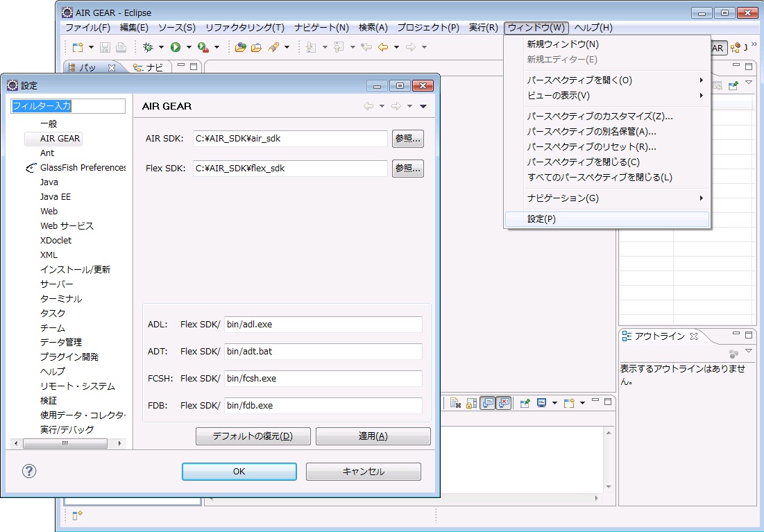Click the FCSH path field
This screenshot has width=764, height=532.
[323, 379]
